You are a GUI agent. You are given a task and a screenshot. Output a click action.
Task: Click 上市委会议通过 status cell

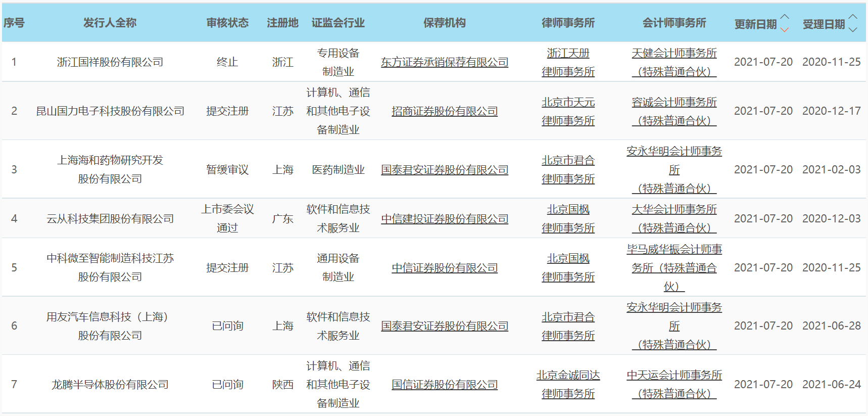(x=227, y=219)
